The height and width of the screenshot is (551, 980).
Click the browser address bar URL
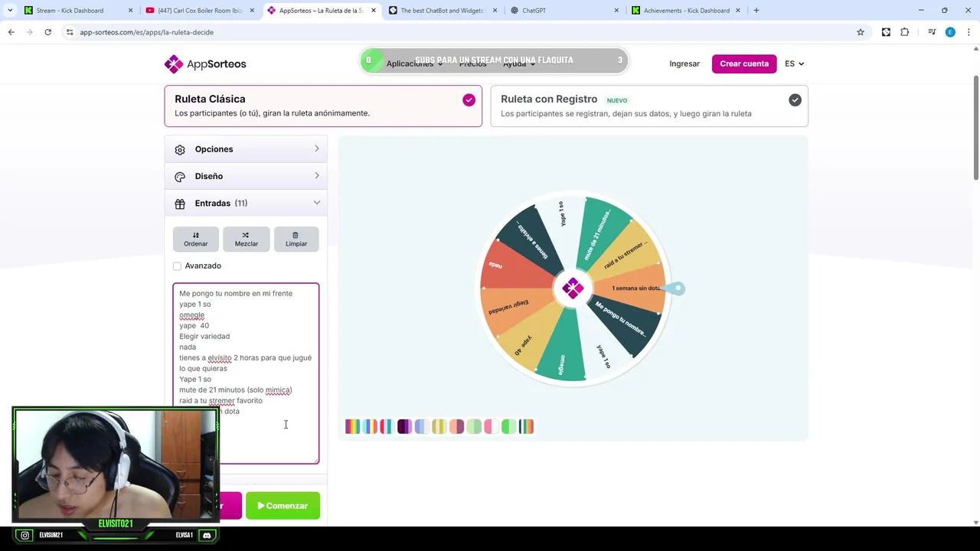(x=146, y=32)
